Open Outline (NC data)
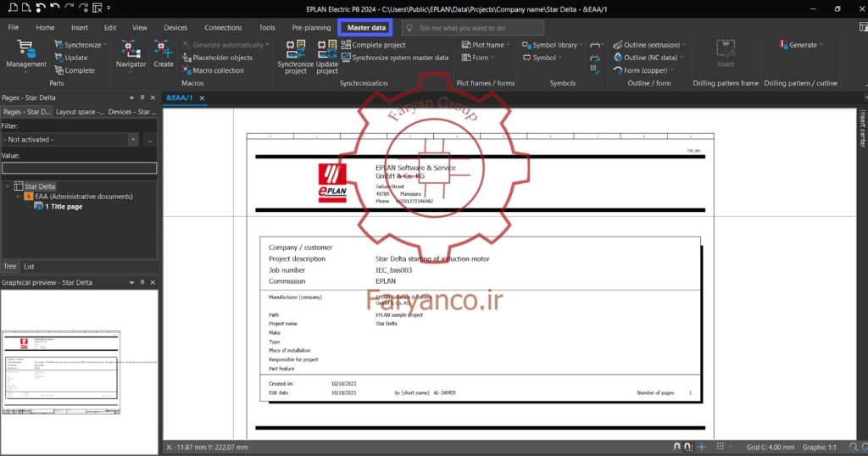 (x=648, y=58)
